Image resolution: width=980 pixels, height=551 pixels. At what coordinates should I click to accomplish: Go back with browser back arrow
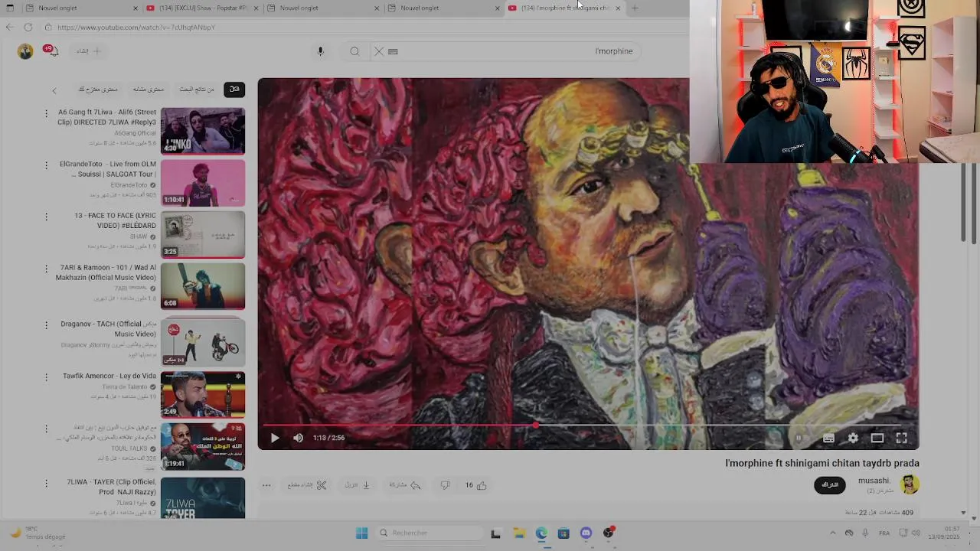coord(10,27)
